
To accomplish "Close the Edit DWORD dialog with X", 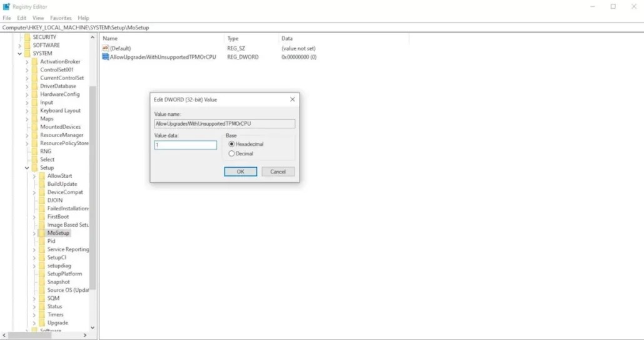I will pos(293,100).
